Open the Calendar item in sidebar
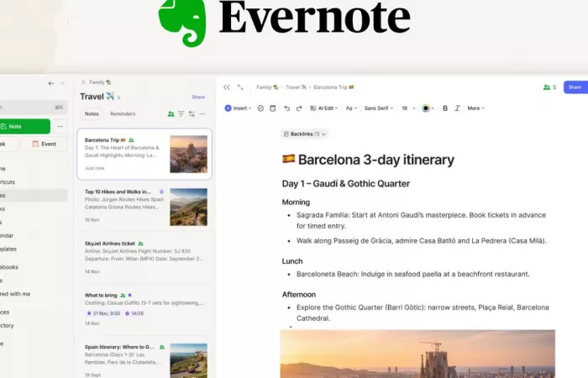The image size is (588, 378). (7, 235)
